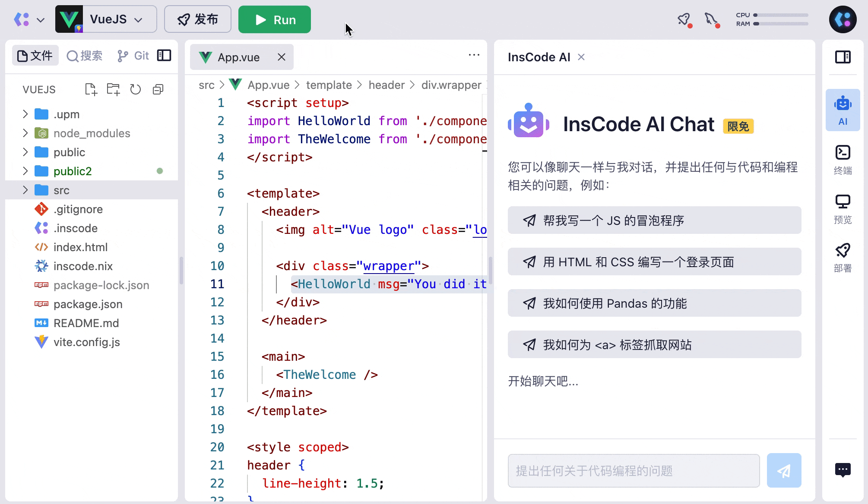View CPU usage bar

[780, 15]
